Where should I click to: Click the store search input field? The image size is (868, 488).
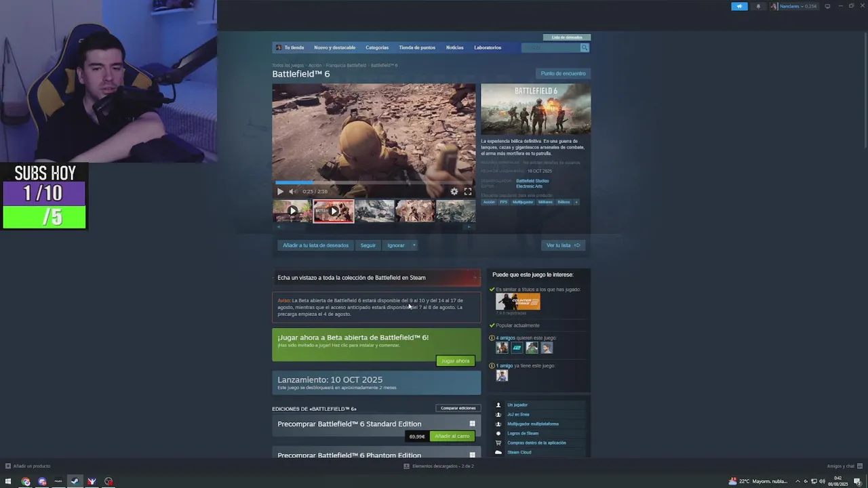(551, 47)
